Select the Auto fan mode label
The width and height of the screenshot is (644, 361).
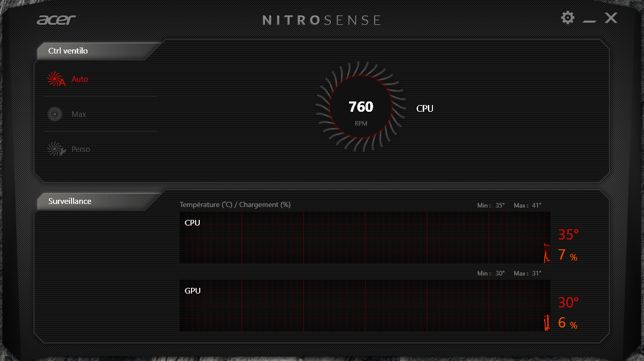click(x=80, y=79)
